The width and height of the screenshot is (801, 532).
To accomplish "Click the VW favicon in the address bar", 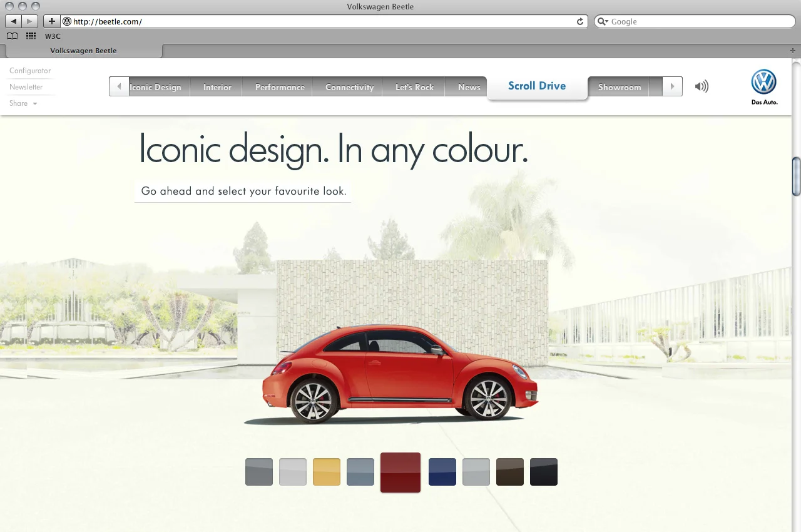I will (67, 21).
